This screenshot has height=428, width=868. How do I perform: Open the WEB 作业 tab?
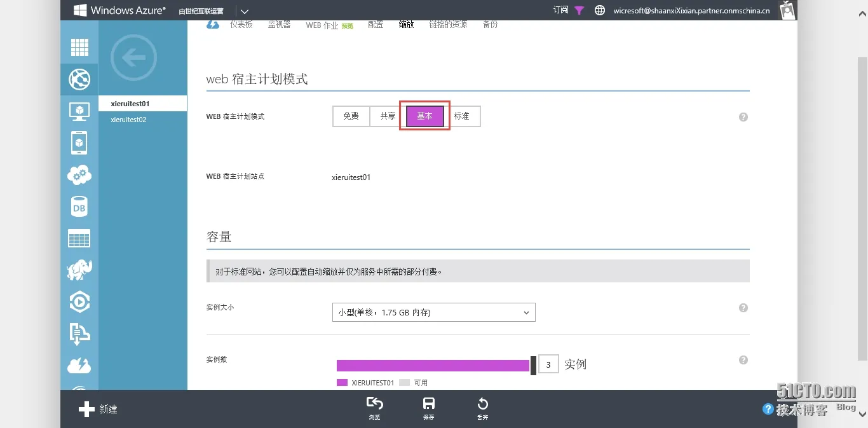(x=322, y=25)
